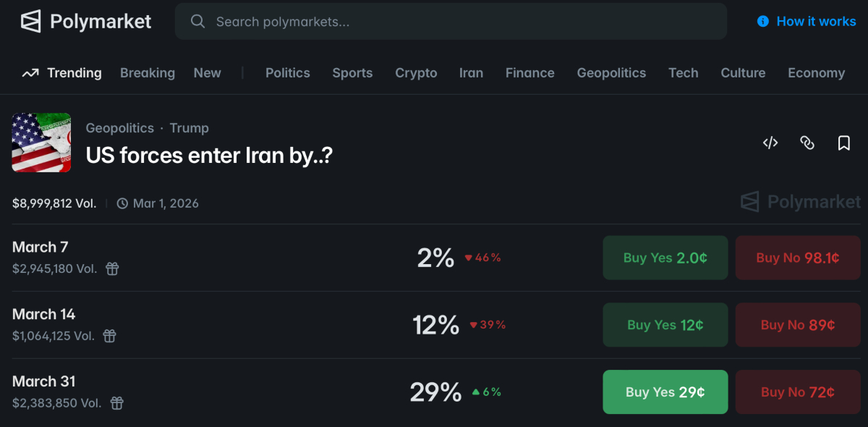
Task: Open the Trending tab
Action: tap(62, 73)
